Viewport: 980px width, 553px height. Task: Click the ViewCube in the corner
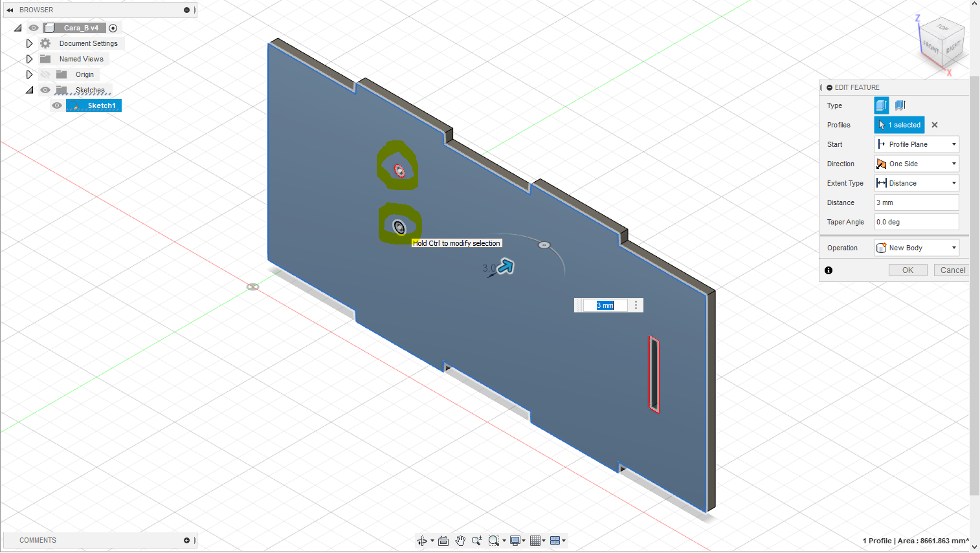coord(942,43)
